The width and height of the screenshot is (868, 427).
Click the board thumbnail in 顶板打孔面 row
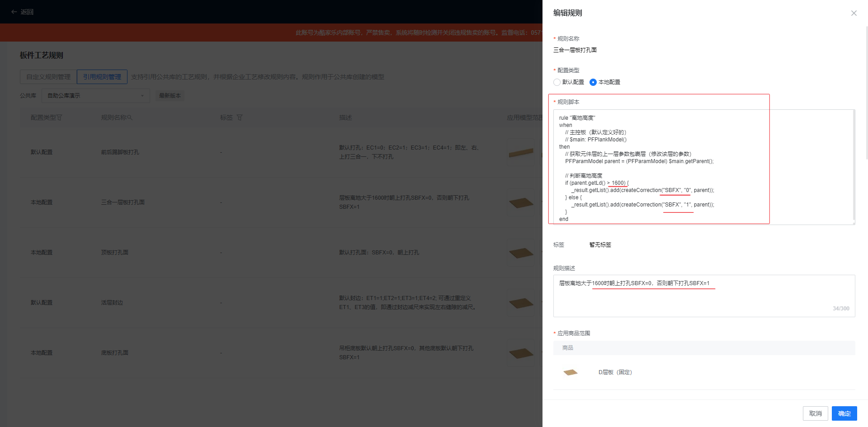(521, 253)
